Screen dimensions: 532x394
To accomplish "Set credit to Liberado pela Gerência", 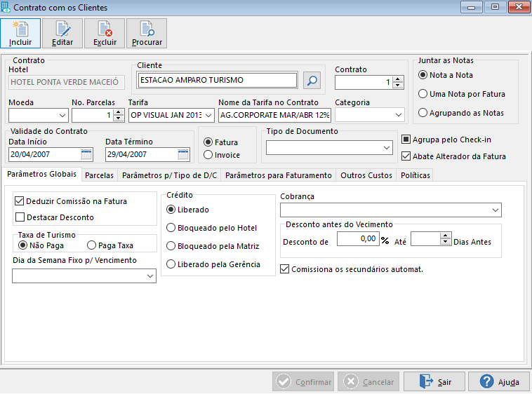I will pos(213,264).
